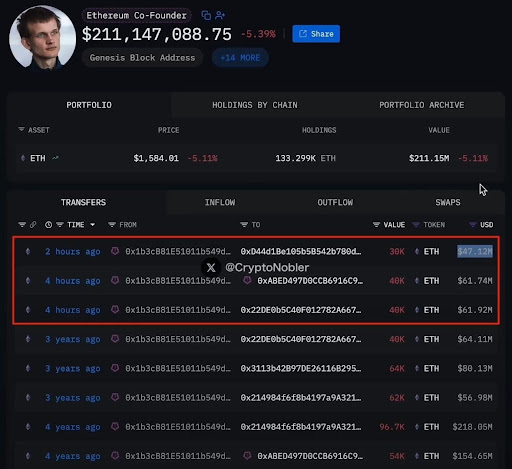Click the $154.65M USD value
The height and width of the screenshot is (469, 512).
click(472, 456)
